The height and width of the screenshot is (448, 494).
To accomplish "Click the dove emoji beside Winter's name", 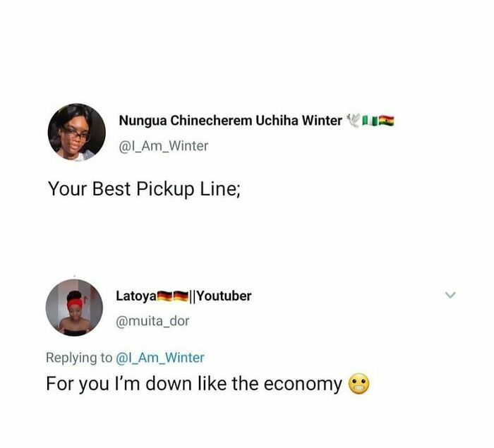I will [353, 121].
